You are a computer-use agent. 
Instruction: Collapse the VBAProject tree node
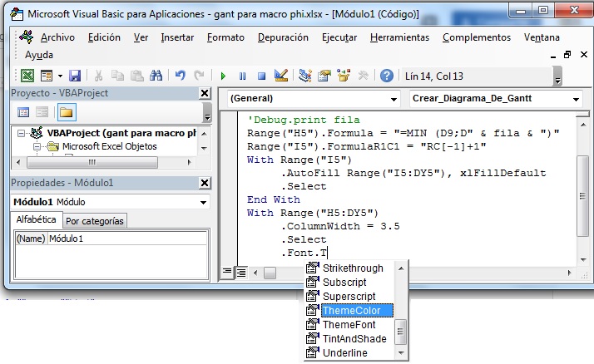click(22, 133)
